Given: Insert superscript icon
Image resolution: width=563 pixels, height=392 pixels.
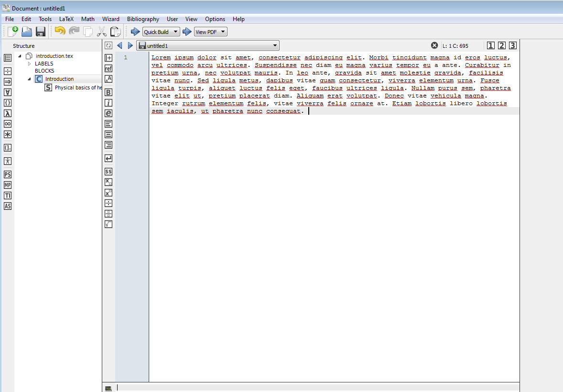Looking at the screenshot, I should [108, 193].
